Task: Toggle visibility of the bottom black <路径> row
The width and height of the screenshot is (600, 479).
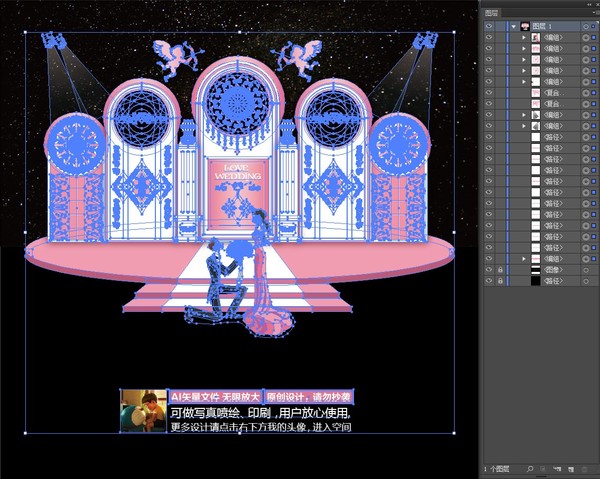Action: pyautogui.click(x=489, y=281)
